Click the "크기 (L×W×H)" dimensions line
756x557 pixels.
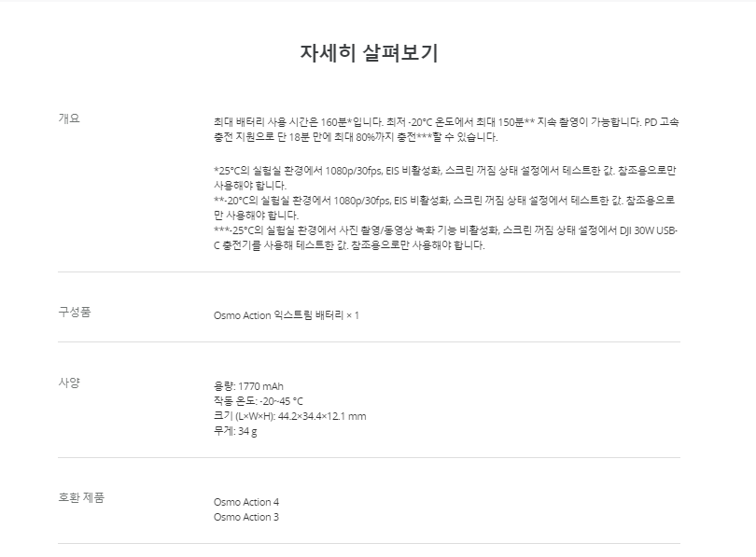(289, 416)
